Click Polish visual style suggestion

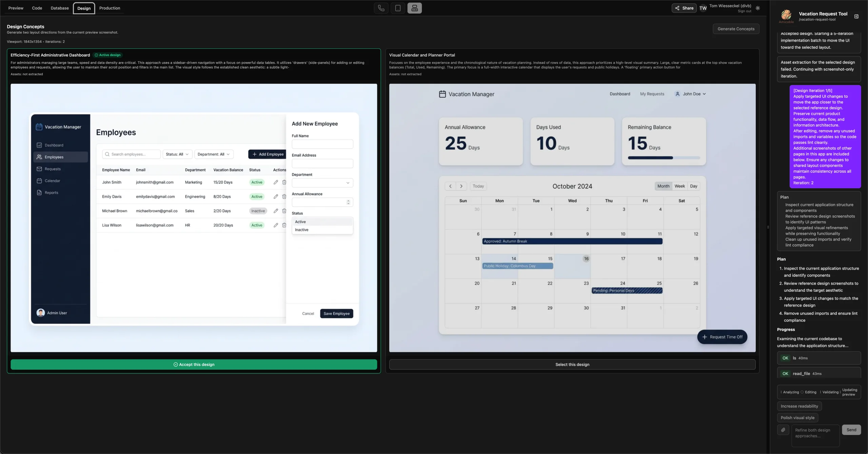pyautogui.click(x=797, y=418)
